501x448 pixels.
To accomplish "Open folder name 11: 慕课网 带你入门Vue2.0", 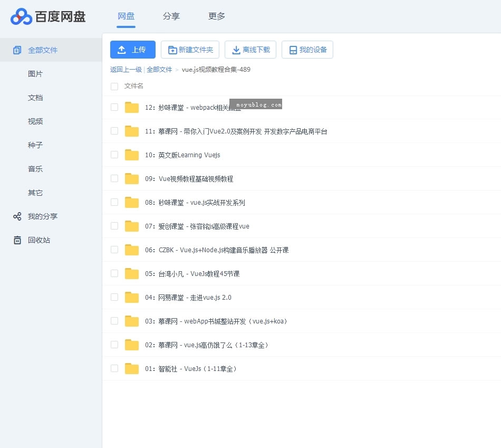I will click(236, 131).
